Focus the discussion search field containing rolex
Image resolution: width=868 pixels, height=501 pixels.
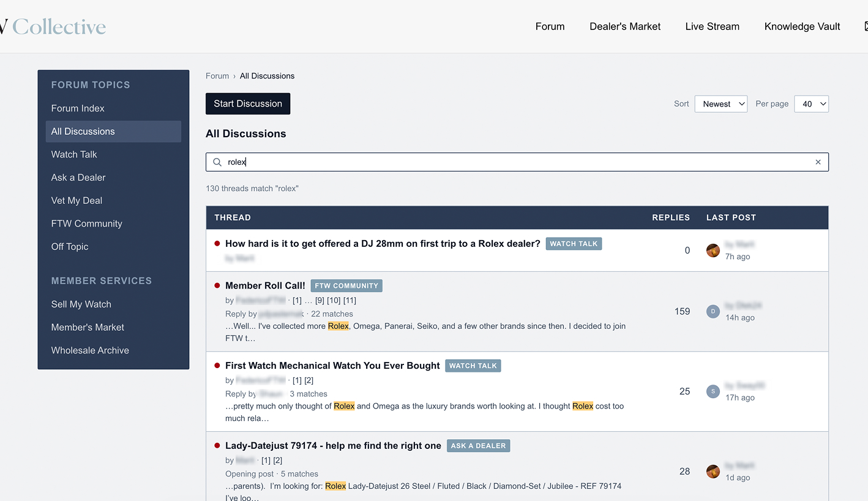[517, 162]
